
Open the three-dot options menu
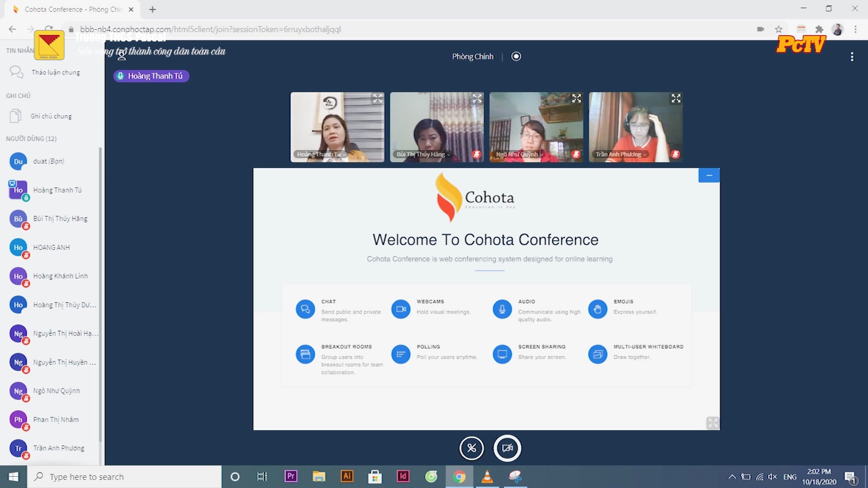(x=852, y=56)
